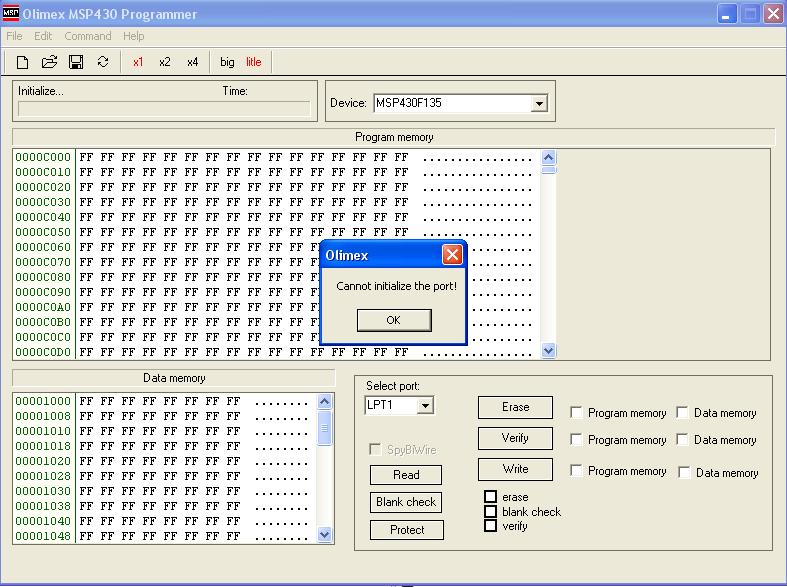Click the Write button
This screenshot has width=787, height=587.
point(515,469)
